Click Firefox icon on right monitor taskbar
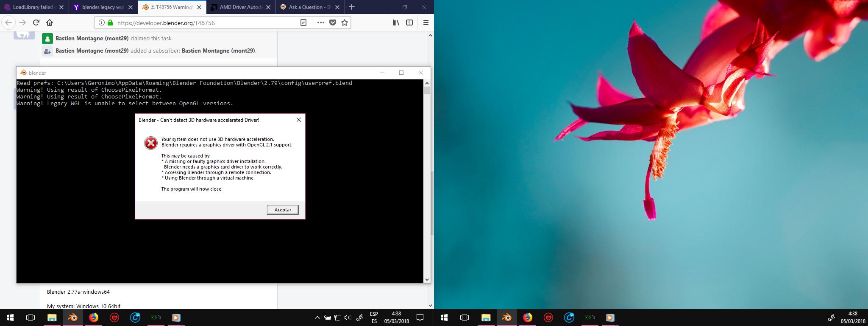 527,318
